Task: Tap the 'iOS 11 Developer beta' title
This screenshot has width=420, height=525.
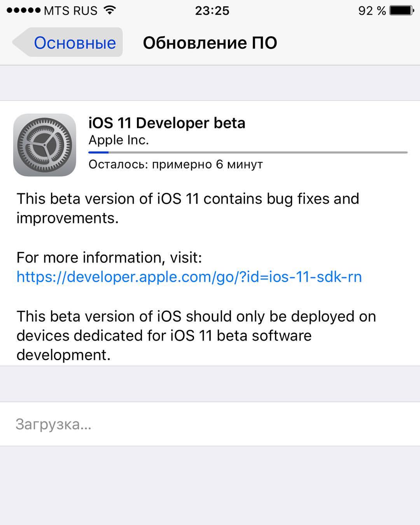Action: point(167,123)
